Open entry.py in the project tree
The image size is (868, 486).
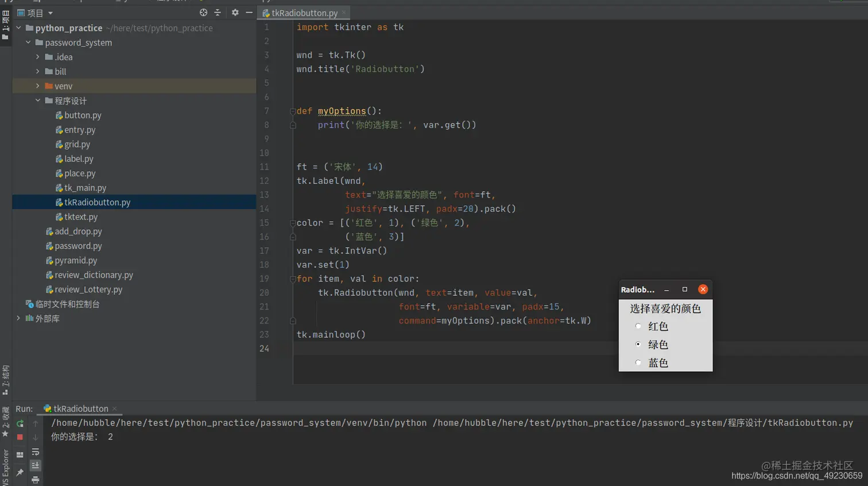coord(80,130)
